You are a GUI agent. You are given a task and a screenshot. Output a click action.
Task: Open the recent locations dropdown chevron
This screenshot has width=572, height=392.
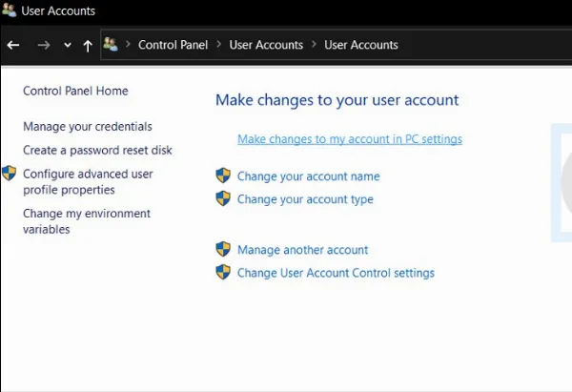(67, 45)
